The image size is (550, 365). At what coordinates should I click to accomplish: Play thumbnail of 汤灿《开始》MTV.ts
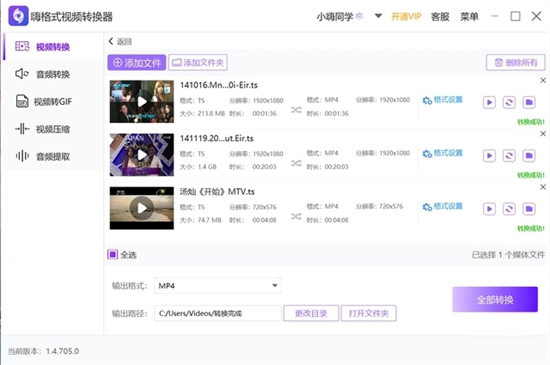click(x=142, y=208)
